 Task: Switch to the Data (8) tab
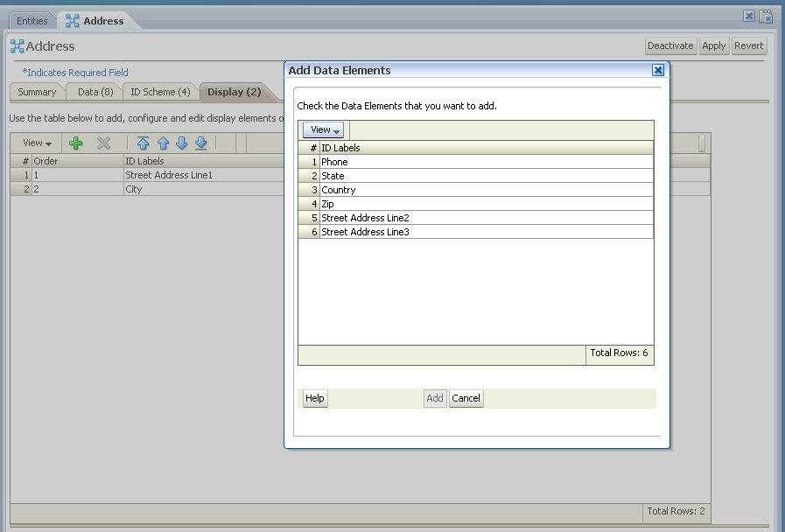tap(93, 92)
